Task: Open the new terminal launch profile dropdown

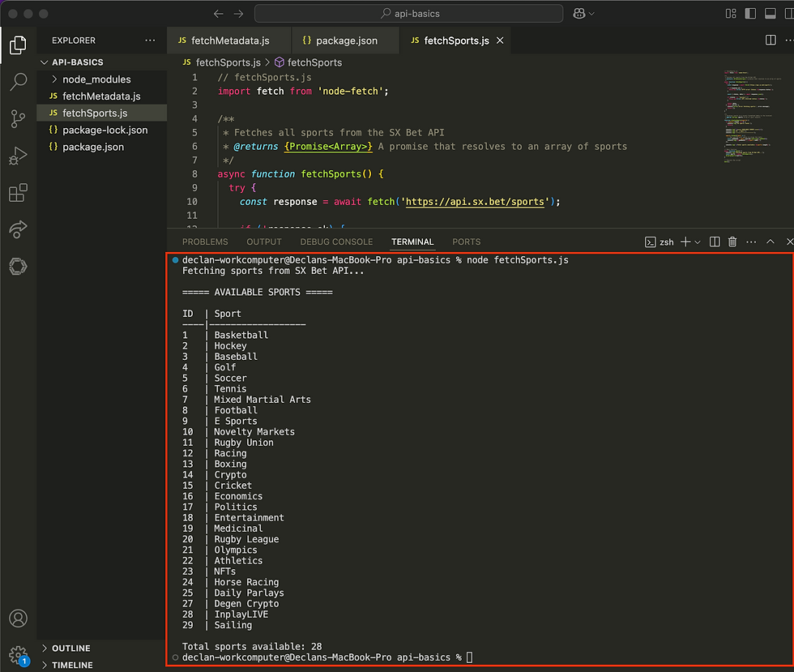Action: pos(698,242)
